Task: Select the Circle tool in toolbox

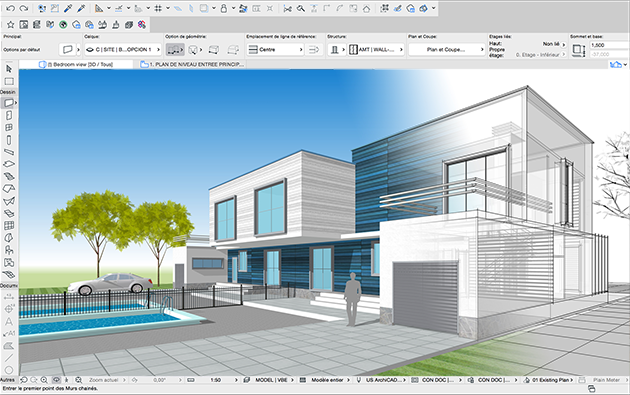Action: click(9, 370)
